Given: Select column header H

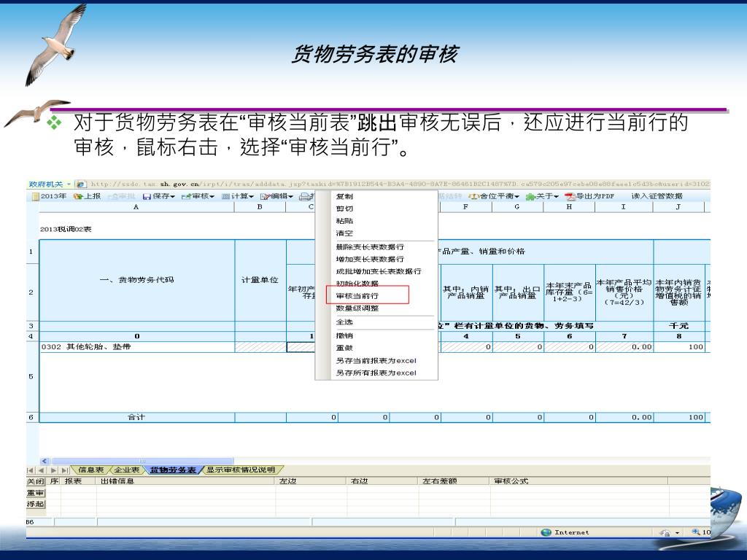Looking at the screenshot, I should 569,206.
